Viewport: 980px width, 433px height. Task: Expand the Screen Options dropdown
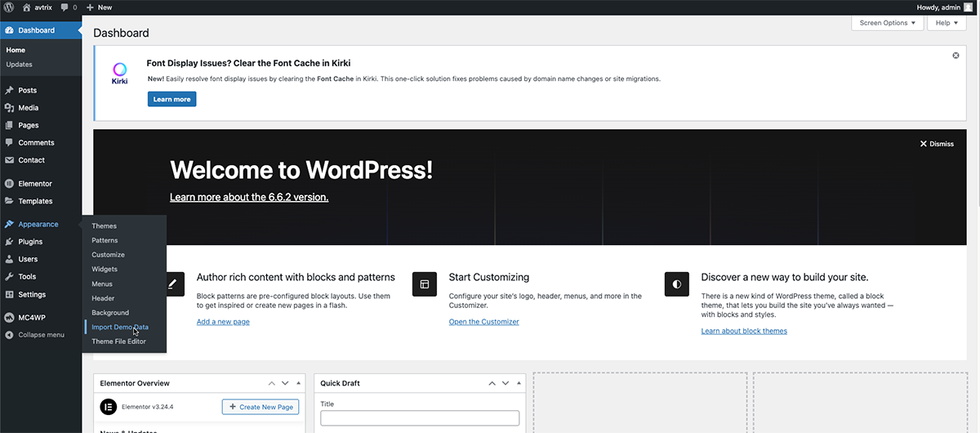point(888,23)
